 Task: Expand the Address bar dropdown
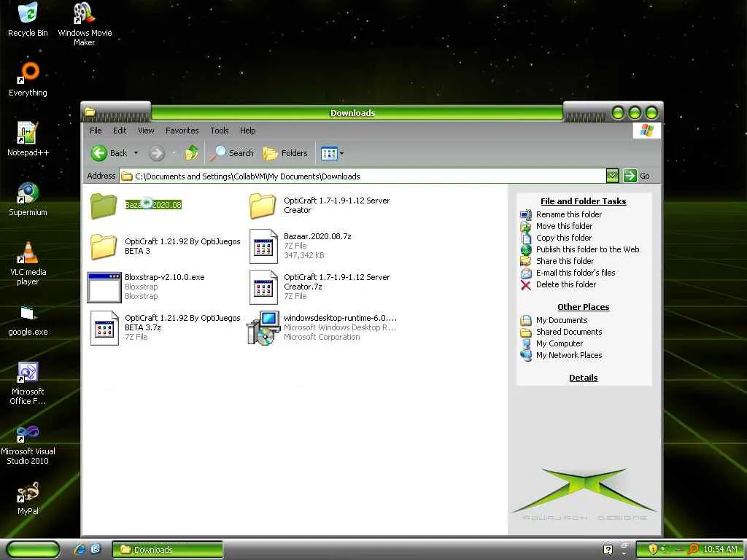click(x=612, y=176)
